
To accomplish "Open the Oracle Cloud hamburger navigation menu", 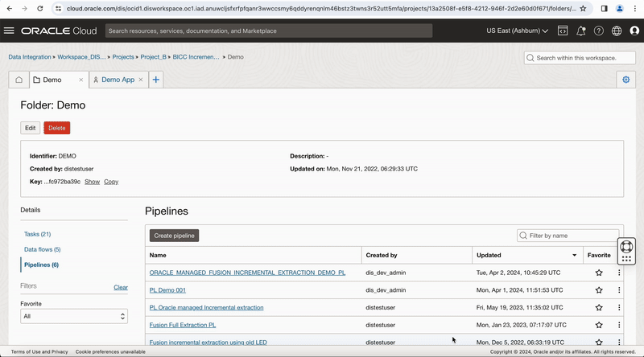I will tap(9, 31).
